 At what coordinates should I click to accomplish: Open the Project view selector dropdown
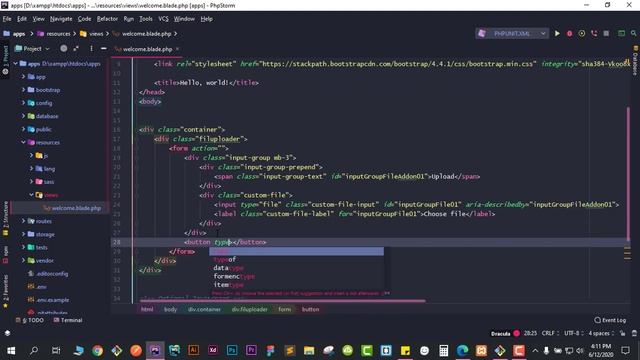point(32,49)
